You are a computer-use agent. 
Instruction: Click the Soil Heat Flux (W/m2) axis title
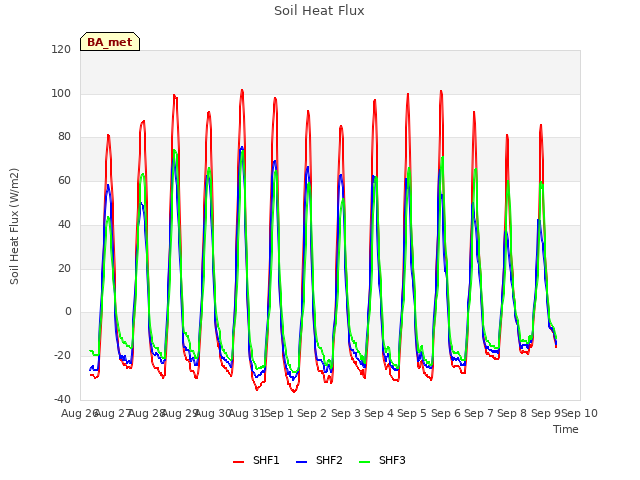pyautogui.click(x=14, y=226)
